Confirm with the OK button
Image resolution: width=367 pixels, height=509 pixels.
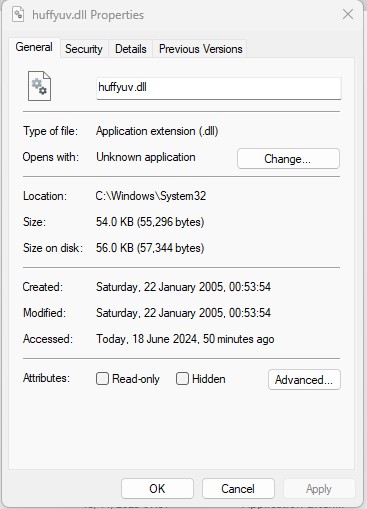tap(157, 489)
